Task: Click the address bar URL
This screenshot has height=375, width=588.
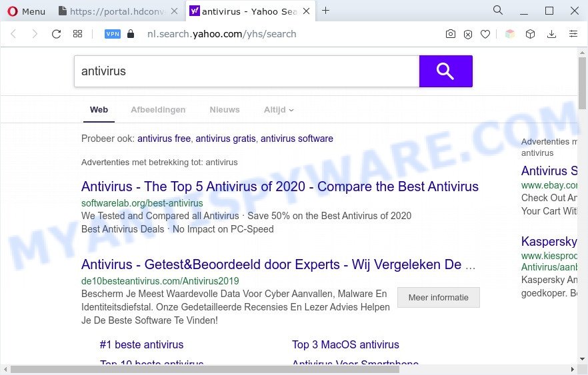Action: coord(221,34)
